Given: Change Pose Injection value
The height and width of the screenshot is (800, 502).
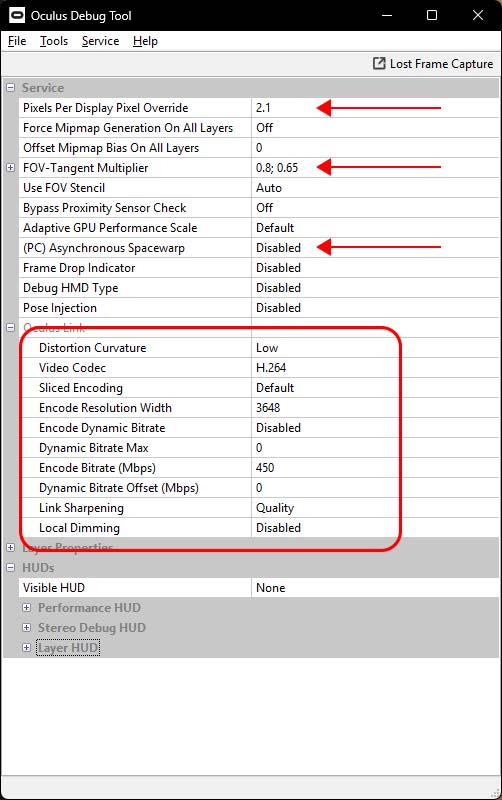Looking at the screenshot, I should coord(375,308).
